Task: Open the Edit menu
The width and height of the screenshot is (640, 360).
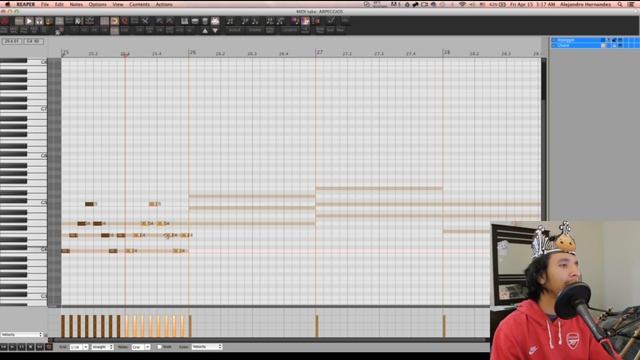Action: [x=59, y=4]
